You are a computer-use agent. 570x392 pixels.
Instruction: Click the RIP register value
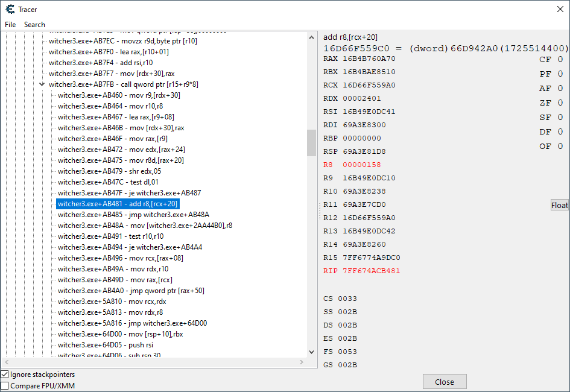click(x=372, y=271)
